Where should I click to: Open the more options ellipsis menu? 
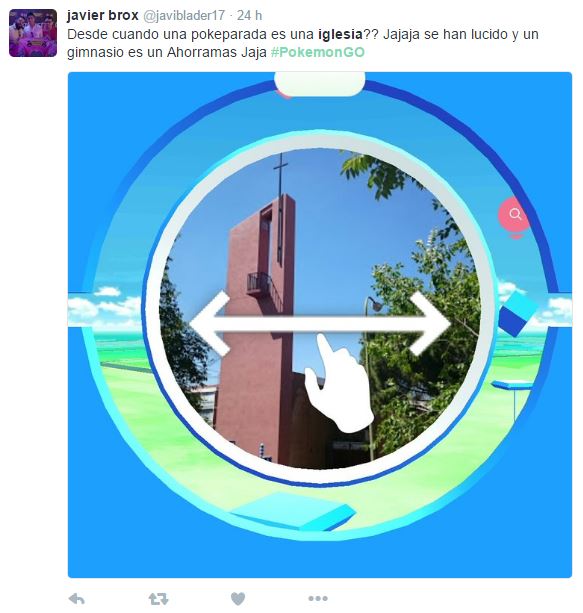pos(318,598)
